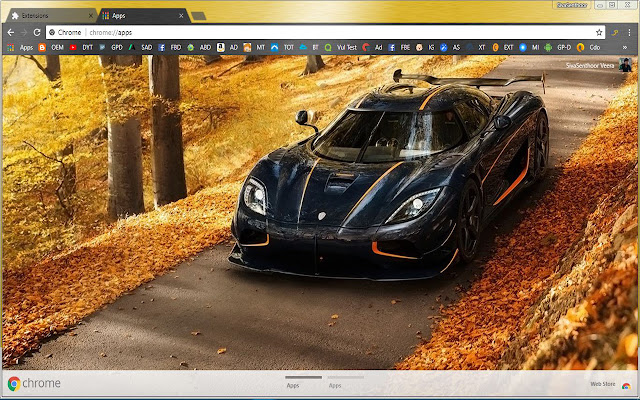Open the MI bookmark
Image resolution: width=640 pixels, height=400 pixels.
(529, 47)
